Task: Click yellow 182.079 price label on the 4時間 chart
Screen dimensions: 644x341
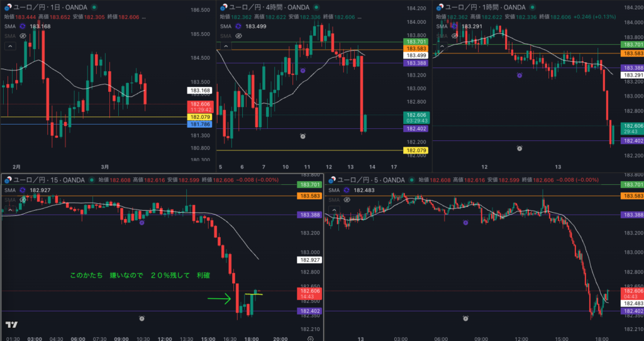Action: [x=416, y=150]
